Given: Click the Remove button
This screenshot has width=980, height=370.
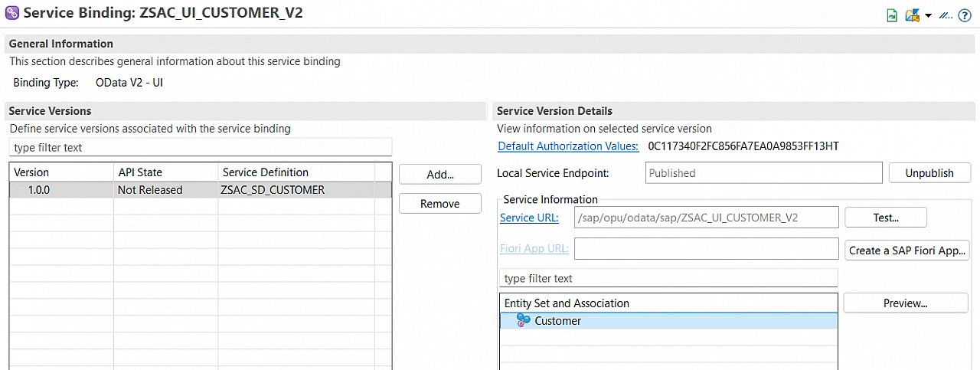Looking at the screenshot, I should tap(440, 204).
